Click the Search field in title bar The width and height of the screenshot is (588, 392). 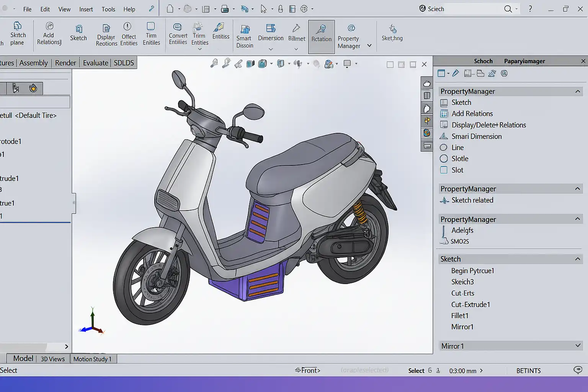[x=471, y=9]
